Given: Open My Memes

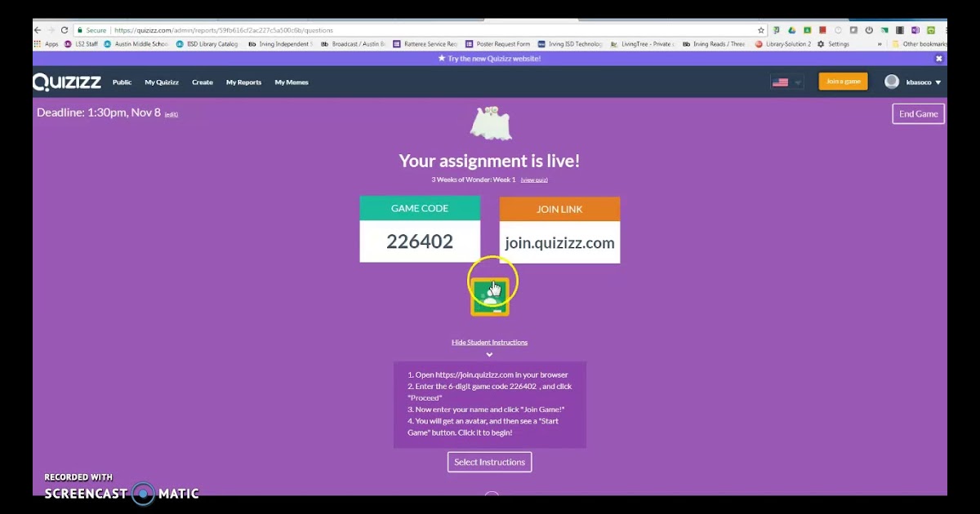Looking at the screenshot, I should tap(292, 82).
